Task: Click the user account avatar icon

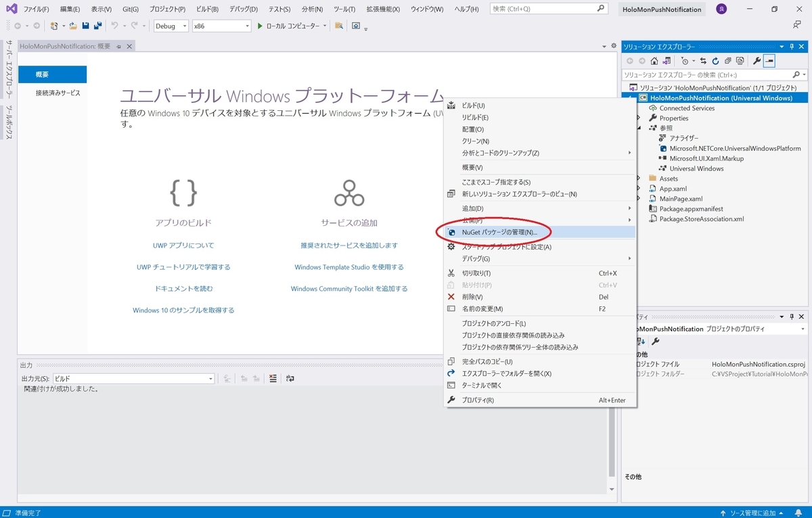Action: click(x=721, y=9)
